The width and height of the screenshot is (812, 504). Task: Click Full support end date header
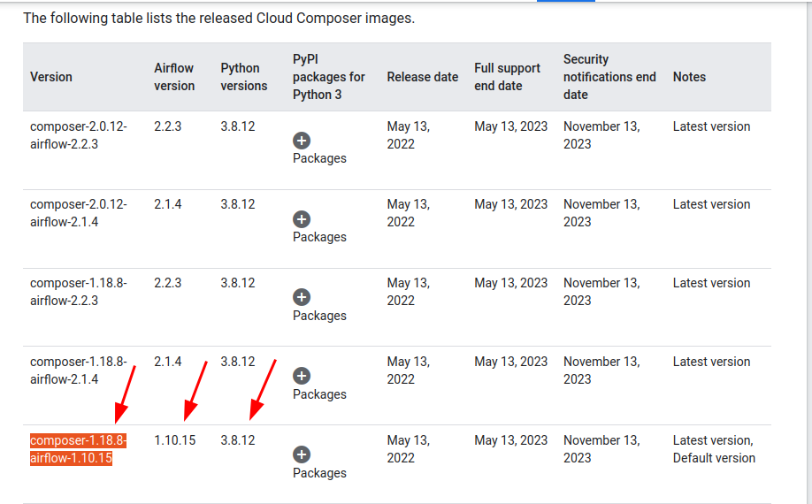click(507, 77)
